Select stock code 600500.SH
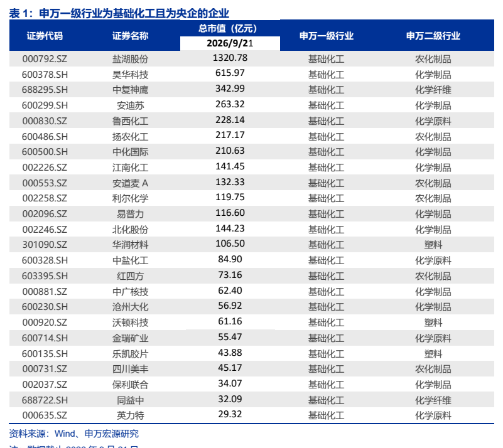The width and height of the screenshot is (503, 448). click(x=45, y=152)
